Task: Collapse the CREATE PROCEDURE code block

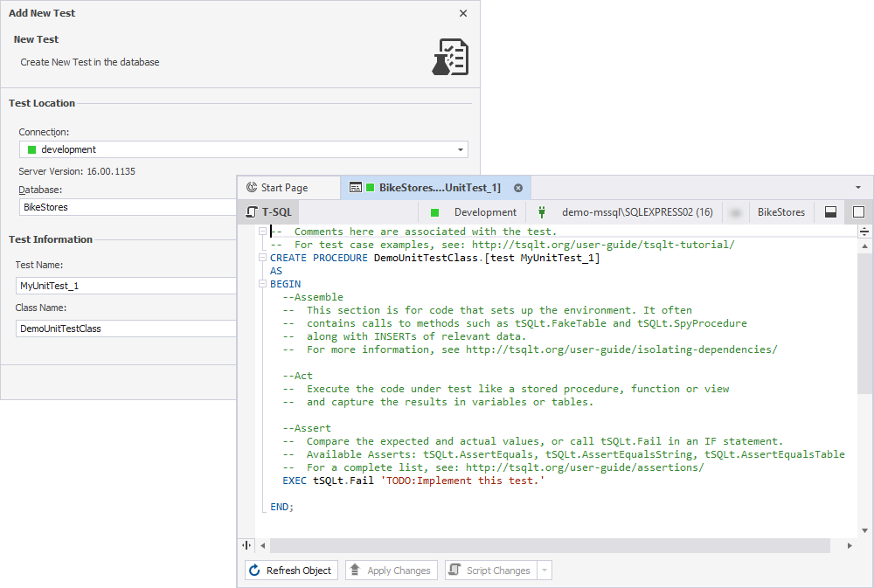Action: [x=262, y=257]
